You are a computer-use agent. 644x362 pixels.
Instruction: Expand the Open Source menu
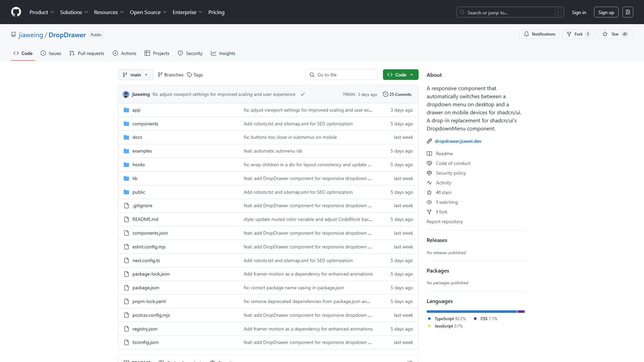(148, 12)
